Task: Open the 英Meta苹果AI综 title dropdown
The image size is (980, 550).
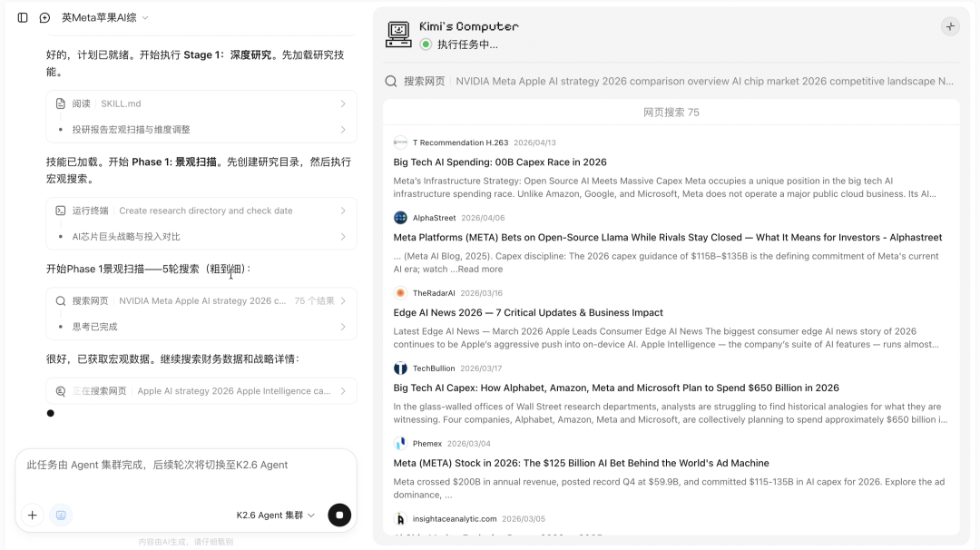Action: (105, 17)
